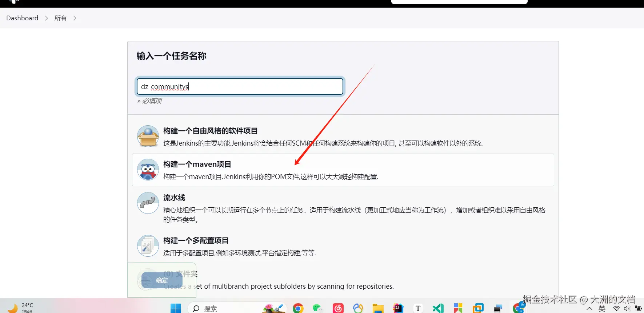Go to Dashboard in the breadcrumb
644x313 pixels.
[22, 18]
